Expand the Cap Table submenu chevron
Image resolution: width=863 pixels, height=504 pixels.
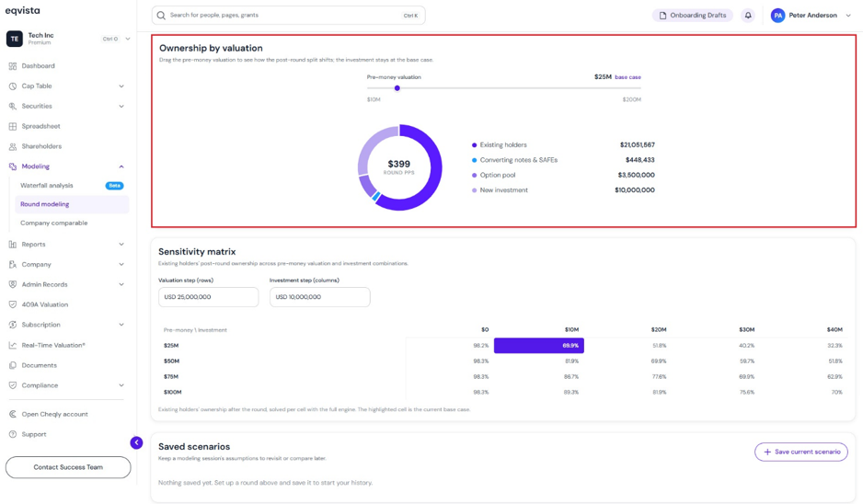(x=121, y=86)
